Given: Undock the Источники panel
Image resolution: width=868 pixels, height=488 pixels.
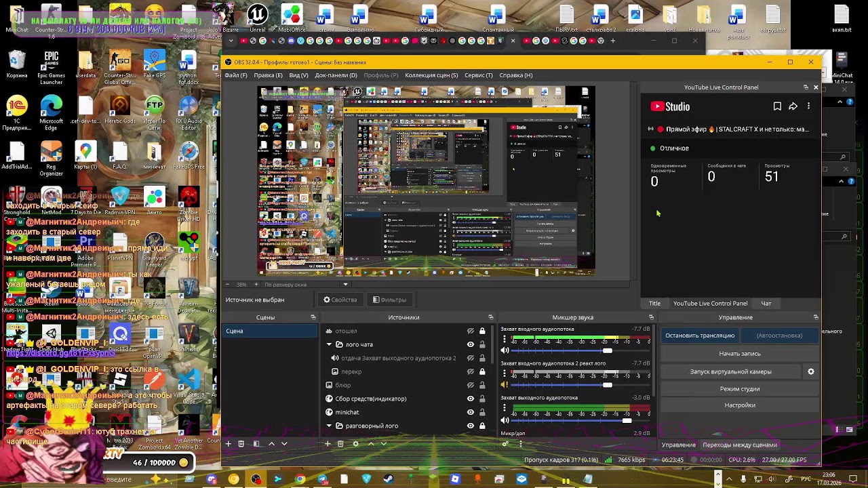Looking at the screenshot, I should click(x=490, y=317).
